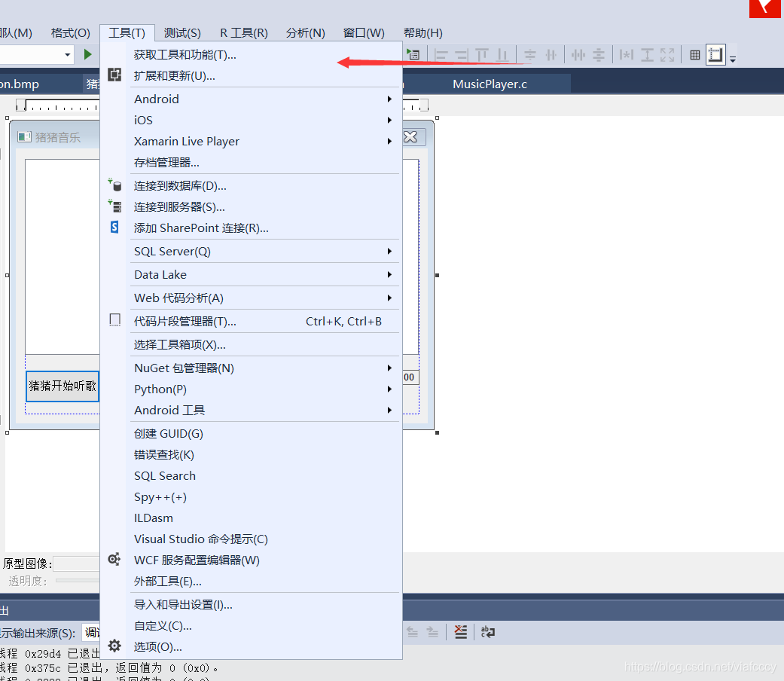Open the 测试(S) menu
Image resolution: width=784 pixels, height=681 pixels.
(182, 33)
